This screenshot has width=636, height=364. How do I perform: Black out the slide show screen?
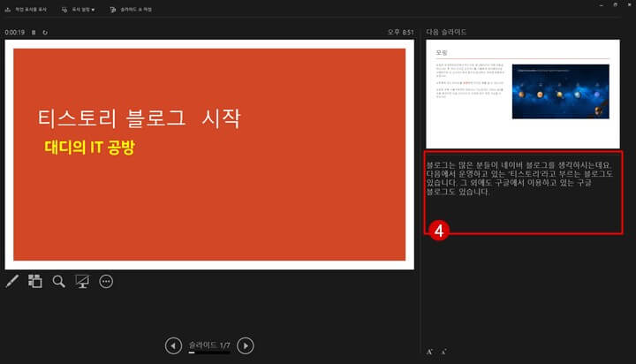coord(82,281)
